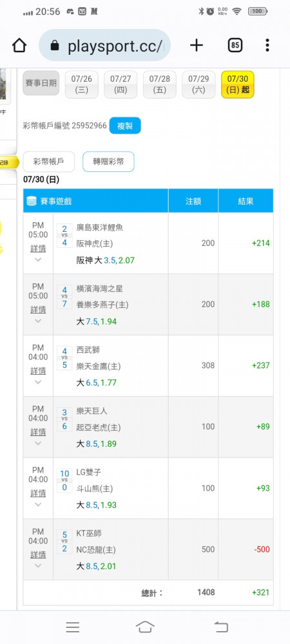Tap Android home navigation icon
The image size is (290, 644).
pos(145,627)
